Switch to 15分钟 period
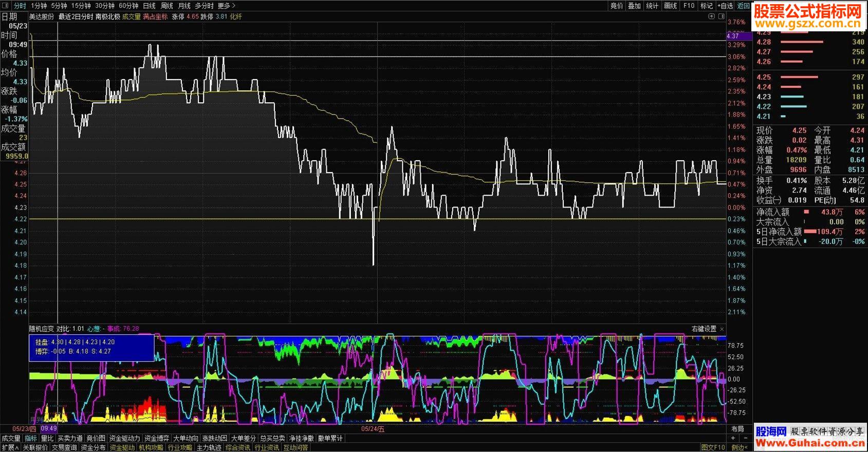 coord(81,6)
